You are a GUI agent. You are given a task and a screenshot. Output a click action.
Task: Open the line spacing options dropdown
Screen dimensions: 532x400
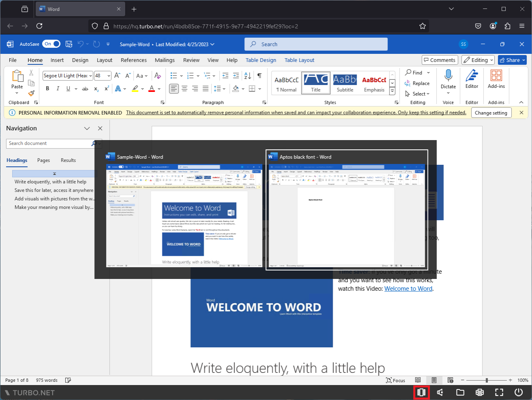(220, 88)
